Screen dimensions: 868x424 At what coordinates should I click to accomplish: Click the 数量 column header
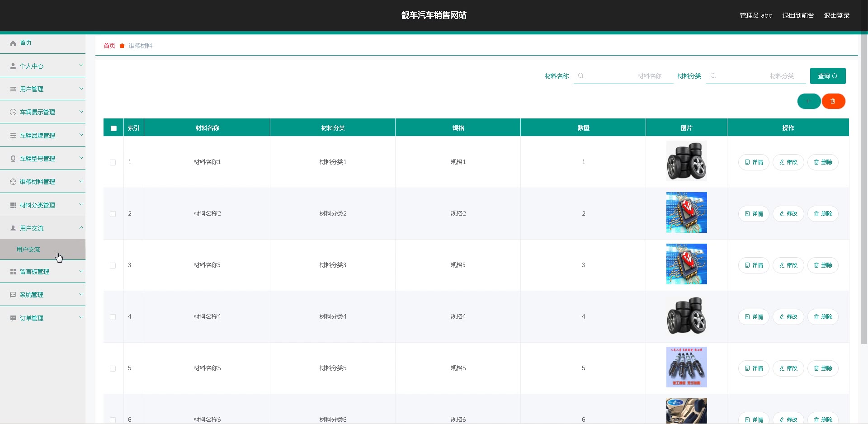coord(583,128)
